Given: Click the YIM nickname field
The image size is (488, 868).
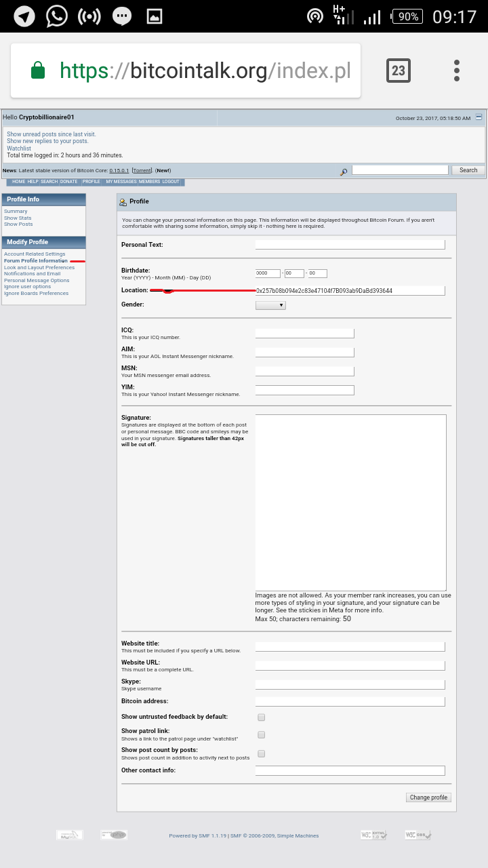Looking at the screenshot, I should [x=305, y=391].
